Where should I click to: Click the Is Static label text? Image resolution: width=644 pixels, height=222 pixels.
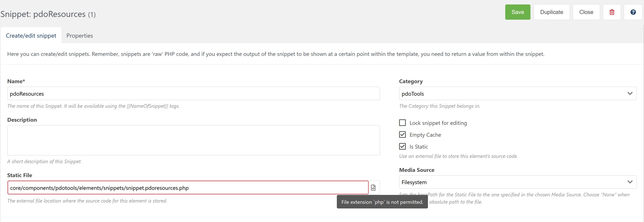(x=419, y=147)
